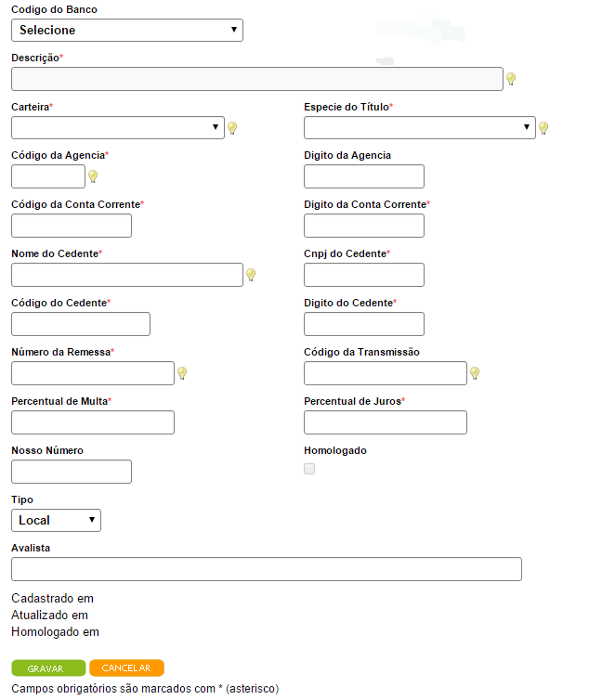The image size is (602, 700).
Task: Click the lightbulb next to Código da Transmissão
Action: tap(475, 373)
